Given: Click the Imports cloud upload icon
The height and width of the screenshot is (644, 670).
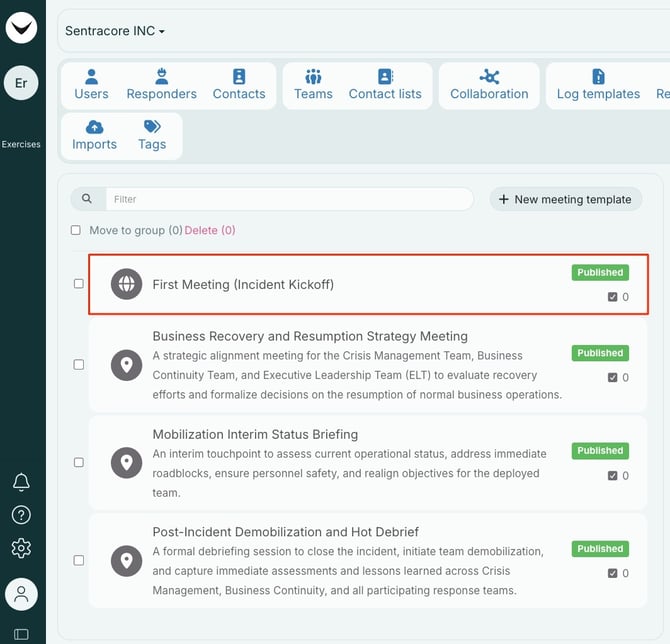Looking at the screenshot, I should tap(94, 127).
